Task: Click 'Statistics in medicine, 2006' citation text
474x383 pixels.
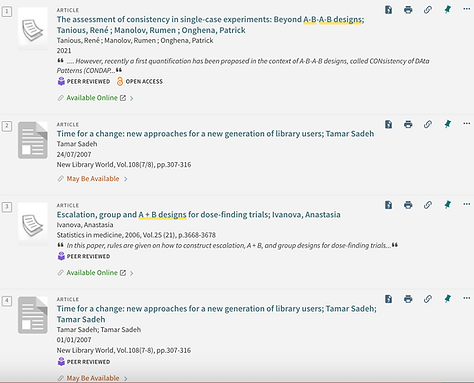Action: pos(136,235)
